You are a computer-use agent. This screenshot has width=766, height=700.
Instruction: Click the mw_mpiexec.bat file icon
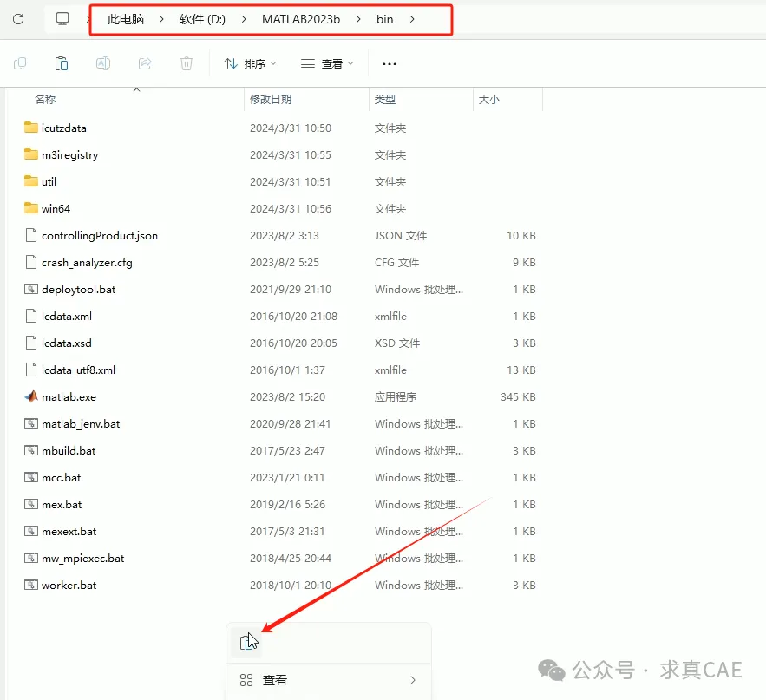tap(30, 558)
